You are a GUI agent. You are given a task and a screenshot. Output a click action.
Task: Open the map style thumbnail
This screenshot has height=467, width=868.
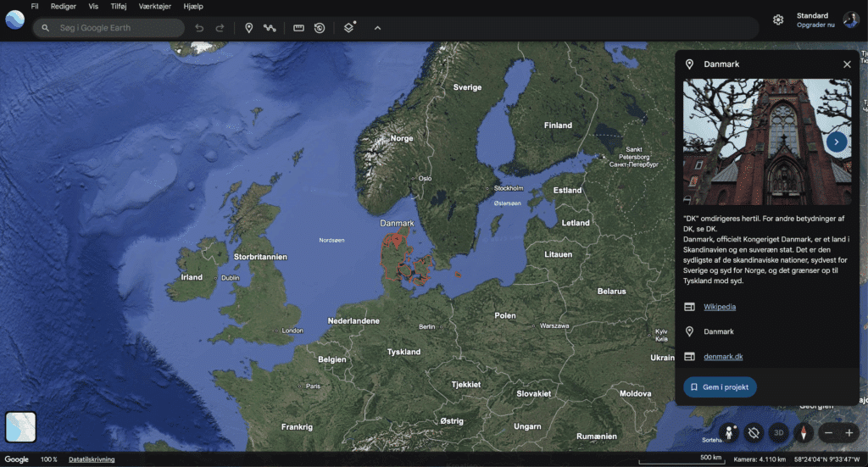click(20, 426)
